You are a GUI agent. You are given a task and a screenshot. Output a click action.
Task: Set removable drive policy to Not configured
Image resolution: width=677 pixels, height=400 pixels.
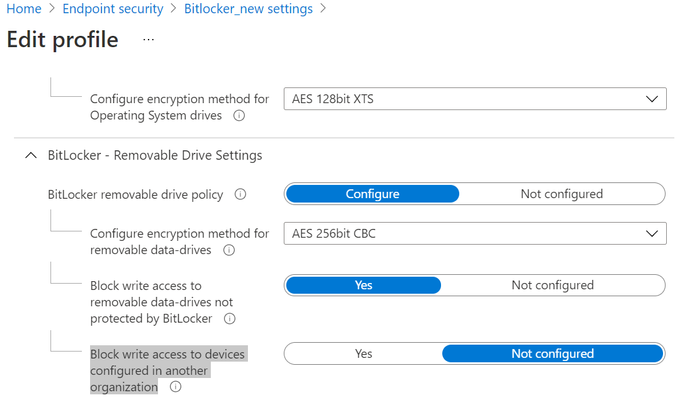pos(561,194)
